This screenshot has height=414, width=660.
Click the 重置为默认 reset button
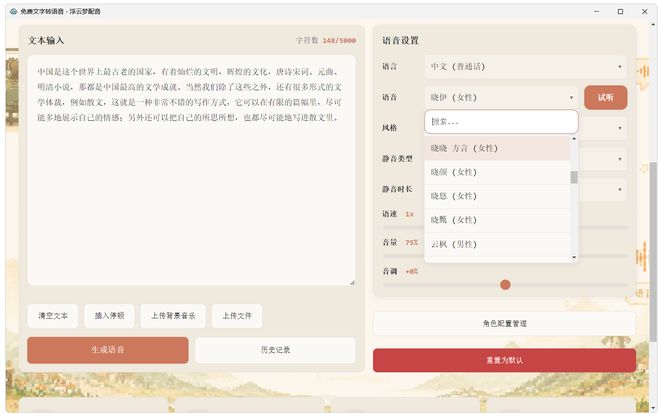(504, 361)
